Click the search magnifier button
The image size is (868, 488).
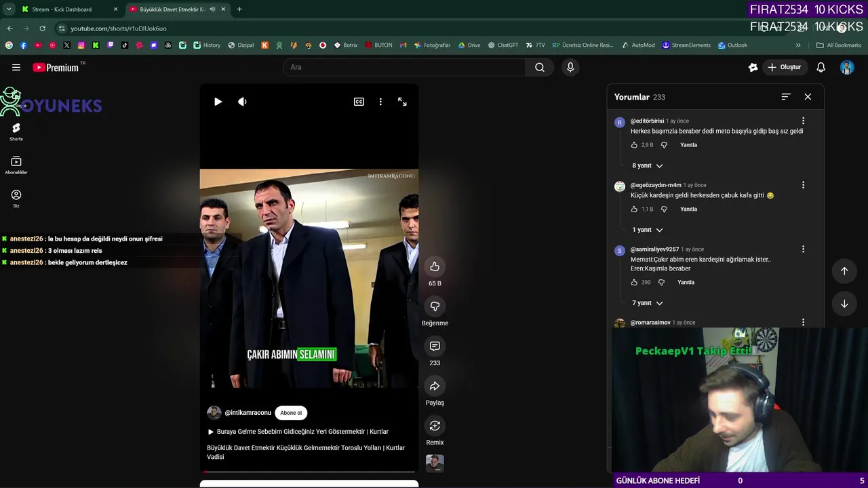(x=540, y=67)
